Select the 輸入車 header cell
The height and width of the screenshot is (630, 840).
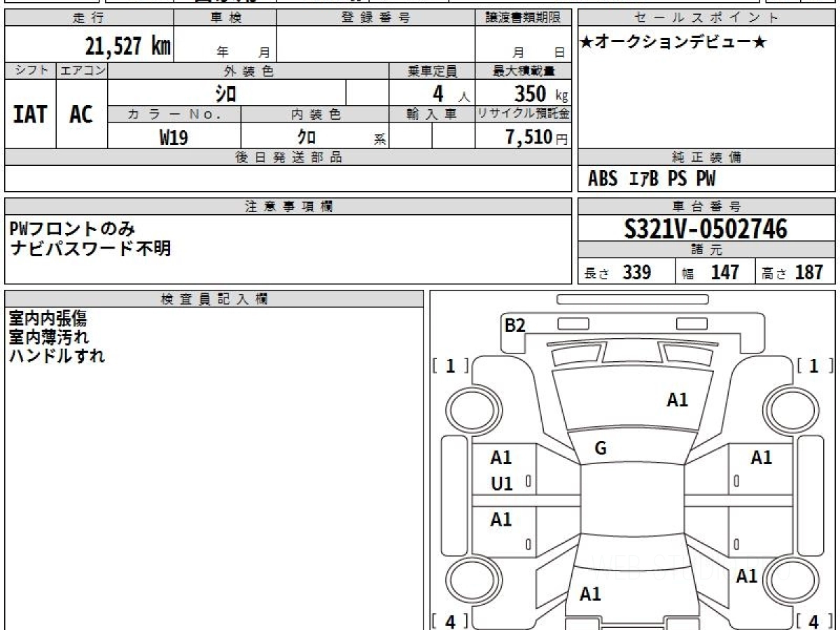click(433, 114)
